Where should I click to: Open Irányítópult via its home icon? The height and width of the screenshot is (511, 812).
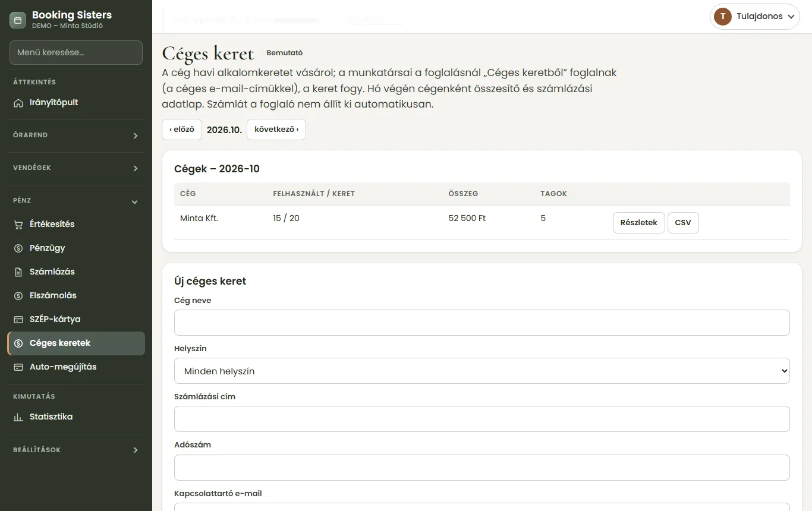(x=18, y=103)
